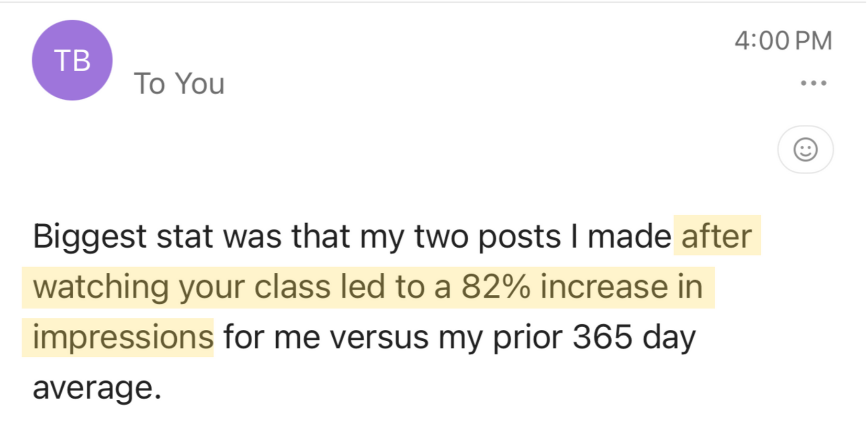
Task: Click the highlighted word 'impressions'
Action: point(123,337)
